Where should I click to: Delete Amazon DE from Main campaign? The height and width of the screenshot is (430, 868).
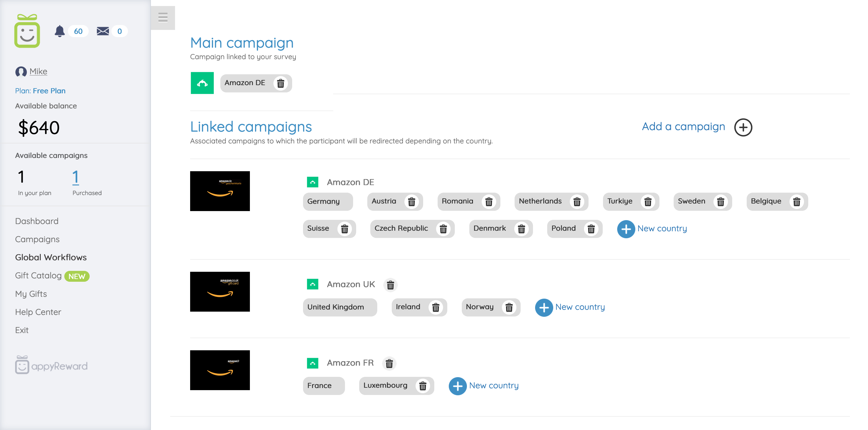pyautogui.click(x=281, y=83)
